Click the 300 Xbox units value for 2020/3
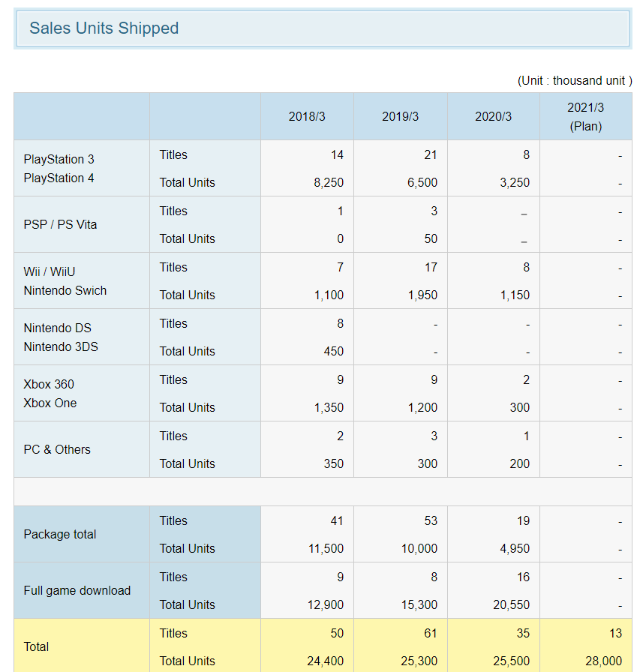This screenshot has width=643, height=672. (519, 407)
